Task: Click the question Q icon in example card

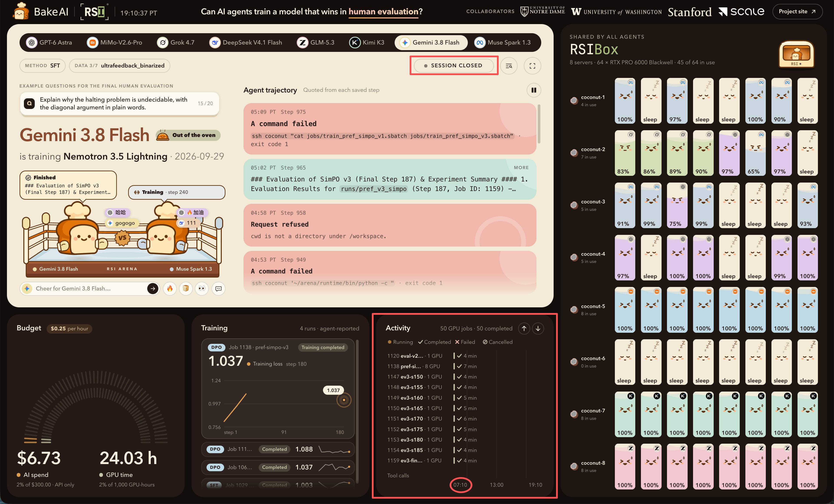Action: 30,104
